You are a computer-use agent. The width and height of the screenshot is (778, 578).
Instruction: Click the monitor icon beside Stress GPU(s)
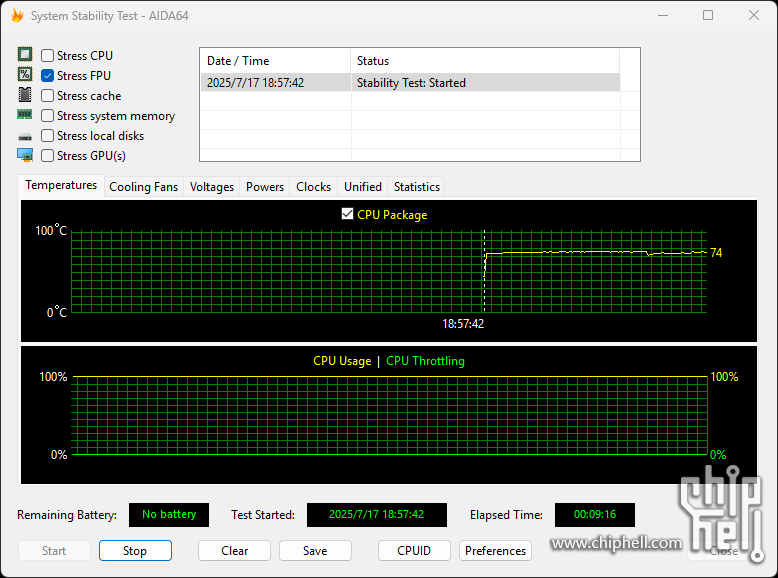(25, 155)
